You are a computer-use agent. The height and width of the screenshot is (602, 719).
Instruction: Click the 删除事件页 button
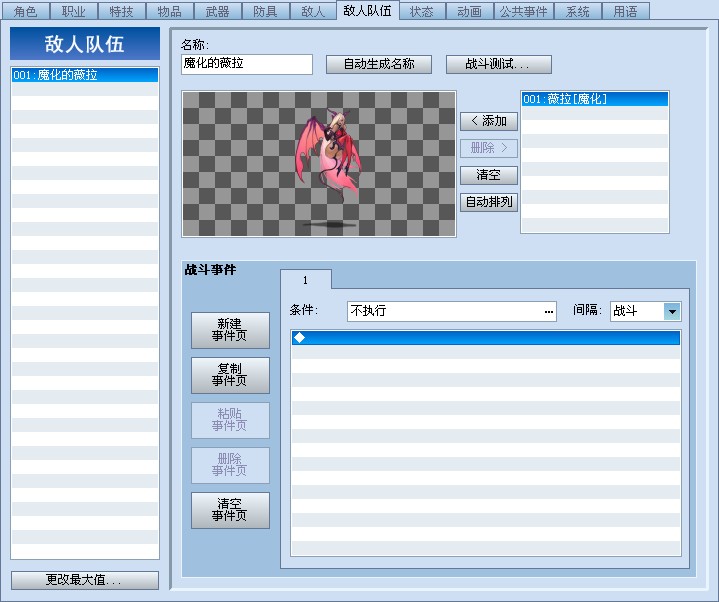coord(230,465)
